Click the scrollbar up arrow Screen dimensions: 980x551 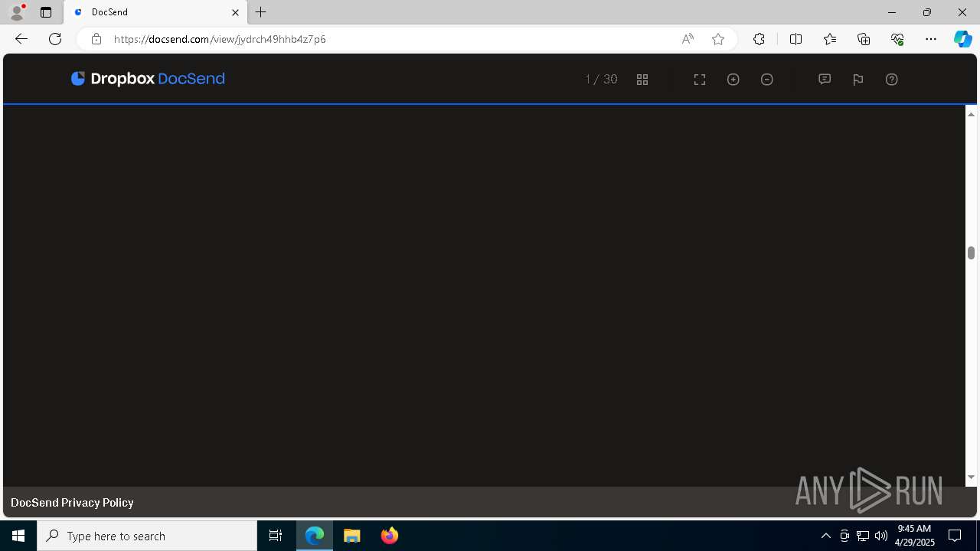point(971,114)
